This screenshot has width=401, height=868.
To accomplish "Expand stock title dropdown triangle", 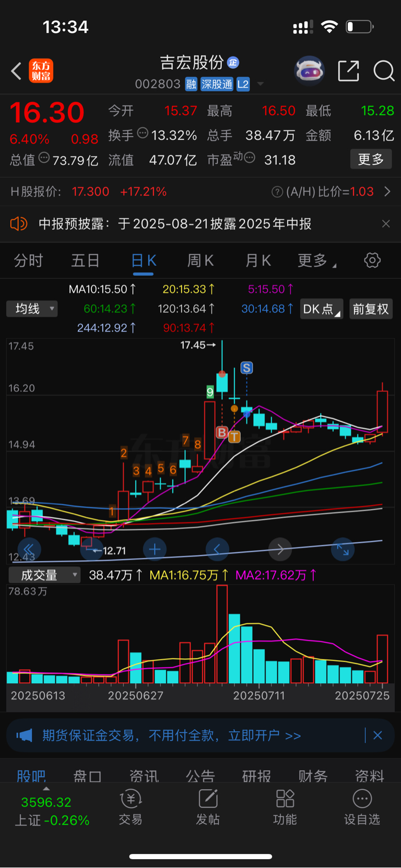I will (x=260, y=84).
